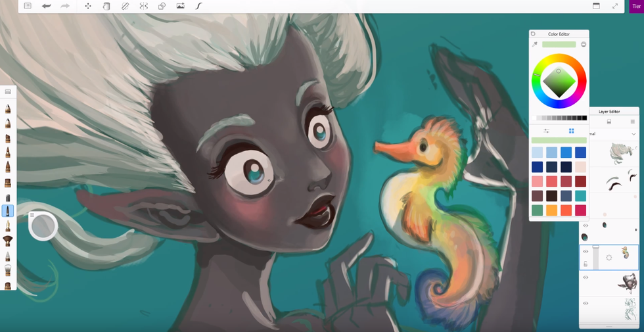
Task: Select the Import Image toolbar icon
Action: [180, 6]
